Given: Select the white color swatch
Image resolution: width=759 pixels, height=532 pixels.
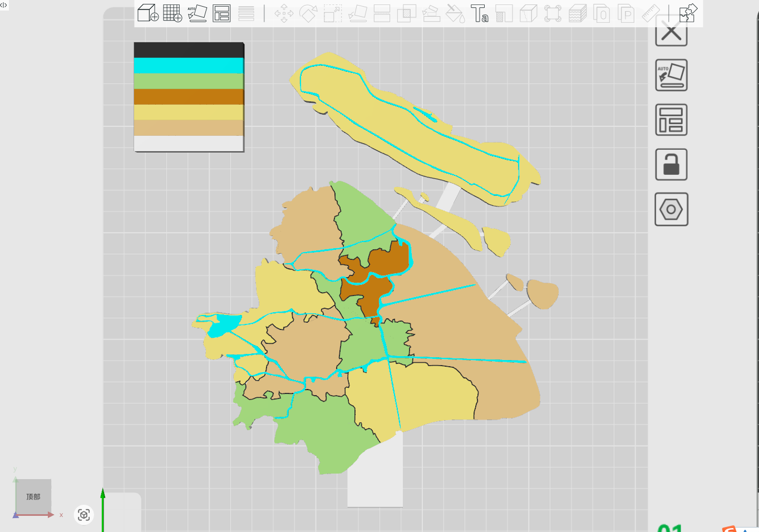Looking at the screenshot, I should click(x=189, y=144).
